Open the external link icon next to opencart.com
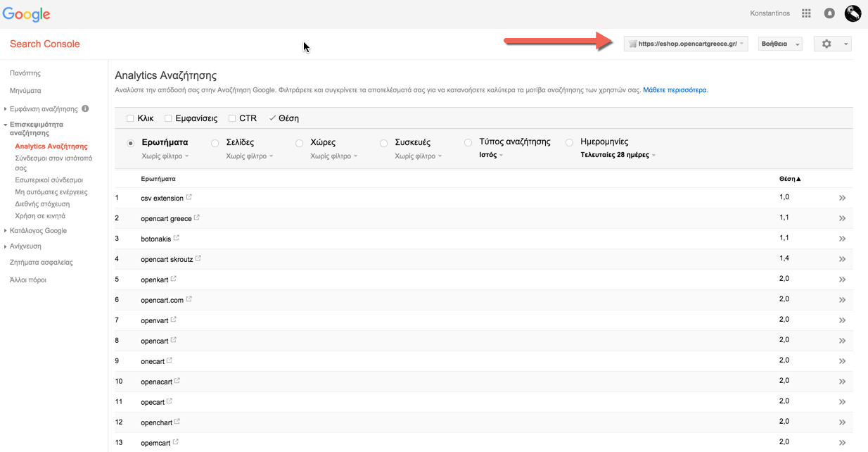The width and height of the screenshot is (868, 452). tap(189, 299)
